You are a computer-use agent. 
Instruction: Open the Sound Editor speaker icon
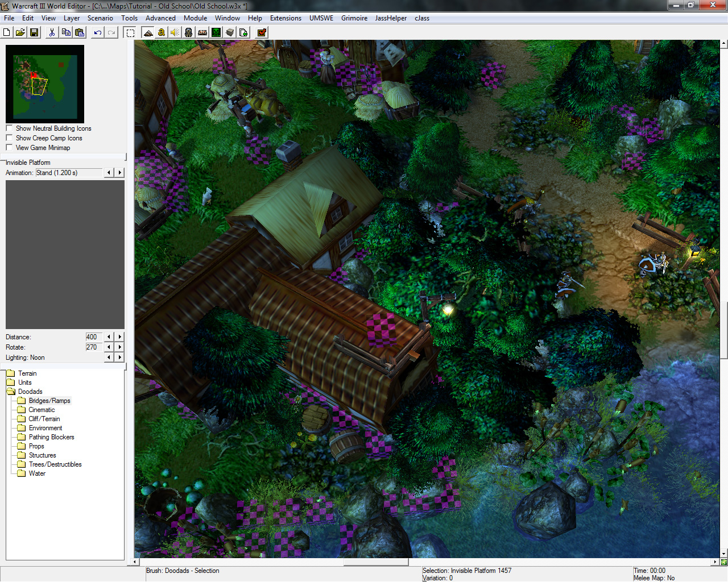pos(175,32)
